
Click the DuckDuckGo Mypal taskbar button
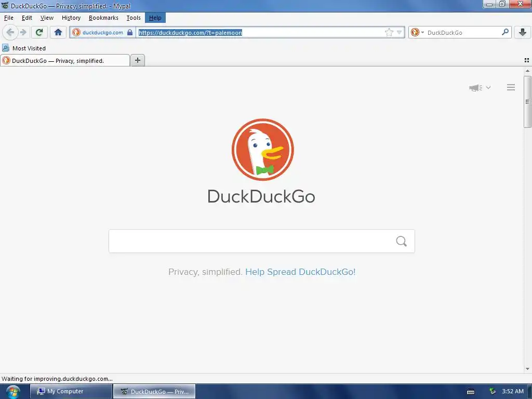point(154,391)
